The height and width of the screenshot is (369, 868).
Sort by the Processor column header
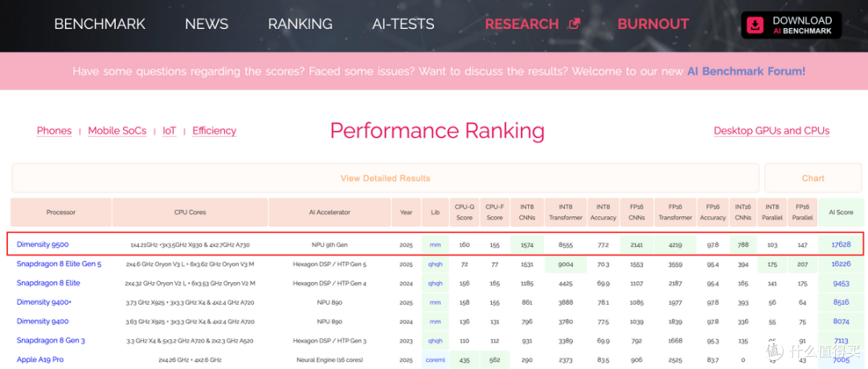click(61, 212)
